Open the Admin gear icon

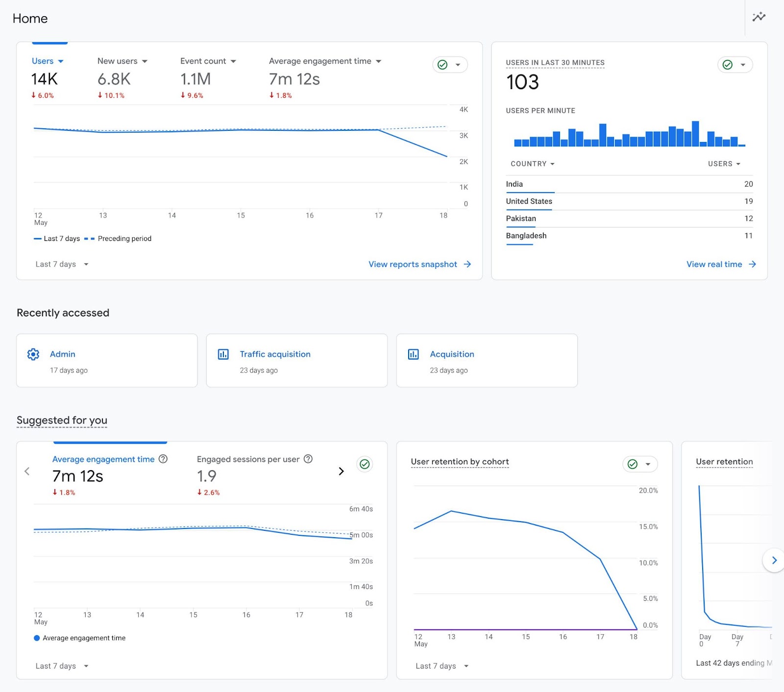(33, 354)
